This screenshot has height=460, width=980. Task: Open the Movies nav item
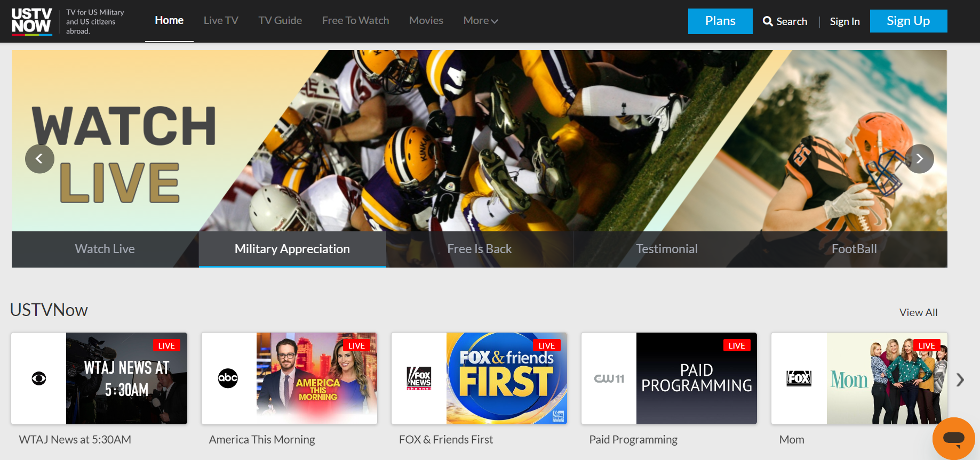click(x=426, y=21)
